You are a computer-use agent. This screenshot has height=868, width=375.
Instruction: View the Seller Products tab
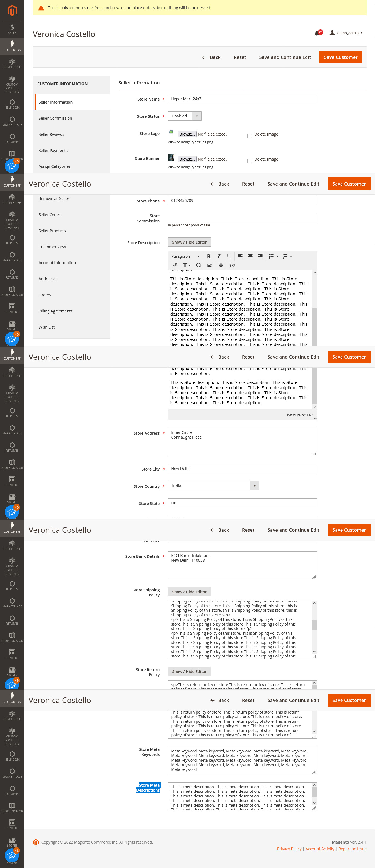coord(72,231)
